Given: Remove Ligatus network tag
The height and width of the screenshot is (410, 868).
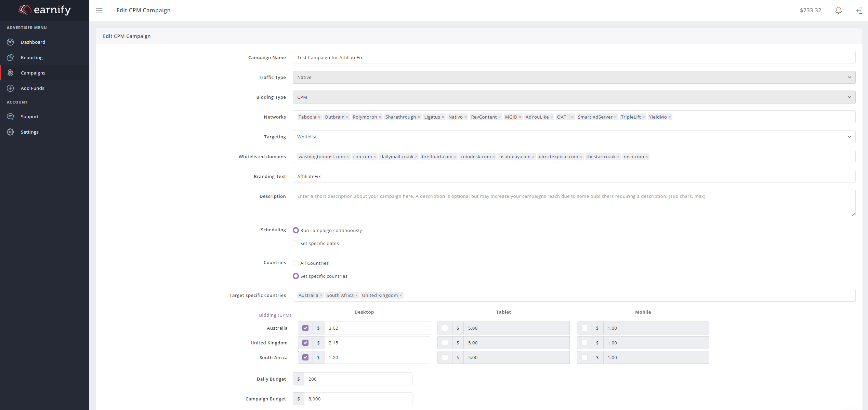Looking at the screenshot, I should (443, 117).
